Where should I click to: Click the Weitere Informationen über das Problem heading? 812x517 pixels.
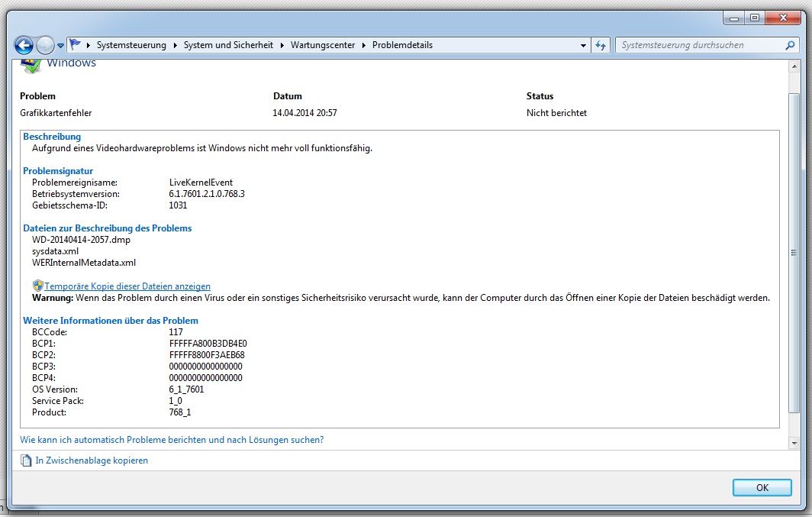point(111,321)
